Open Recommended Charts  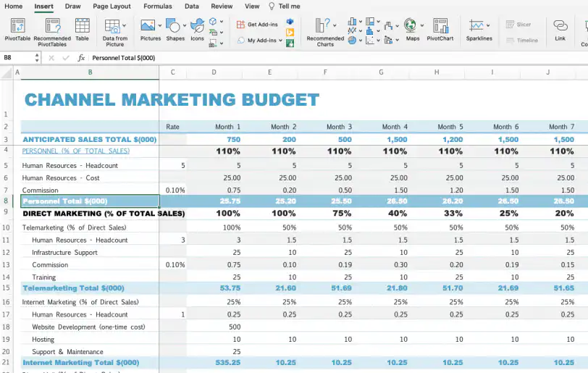[325, 33]
